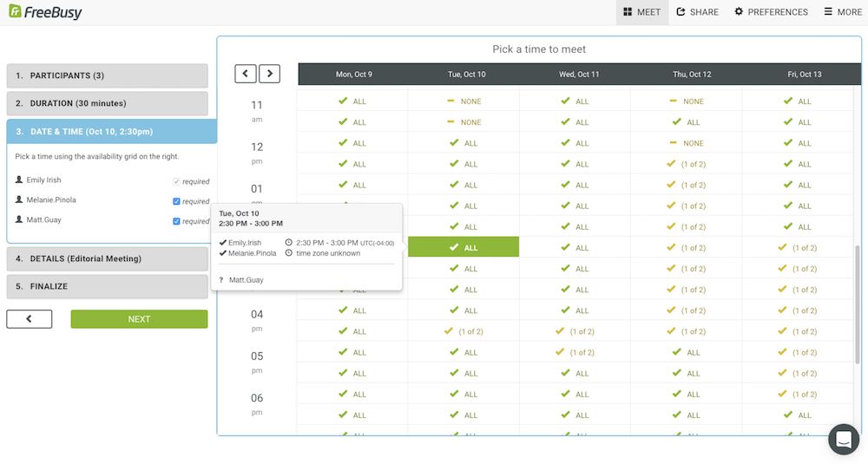The height and width of the screenshot is (464, 868).
Task: Toggle required checkbox for Melanie.Pinola
Action: pos(177,201)
